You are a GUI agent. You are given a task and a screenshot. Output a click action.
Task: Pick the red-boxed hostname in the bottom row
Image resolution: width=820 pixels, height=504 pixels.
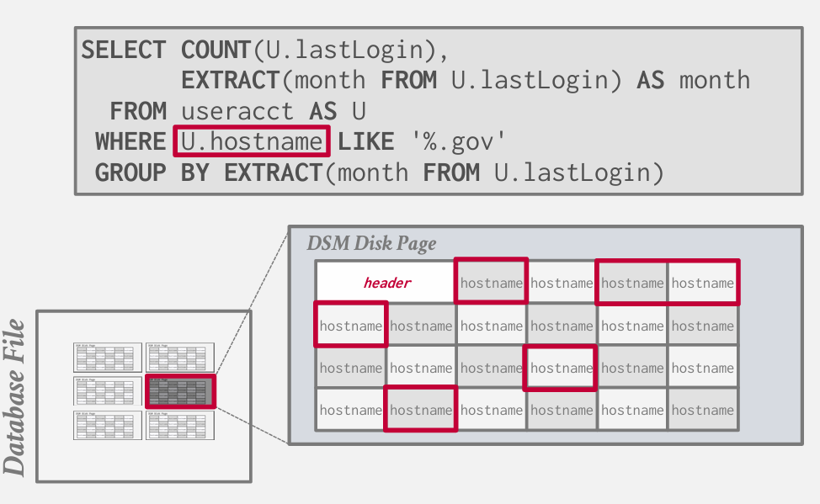point(421,410)
